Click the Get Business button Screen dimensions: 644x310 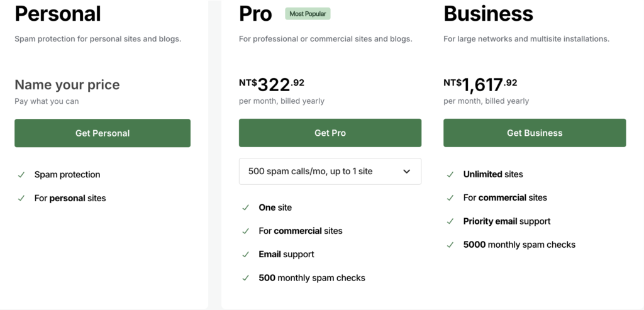click(x=535, y=133)
